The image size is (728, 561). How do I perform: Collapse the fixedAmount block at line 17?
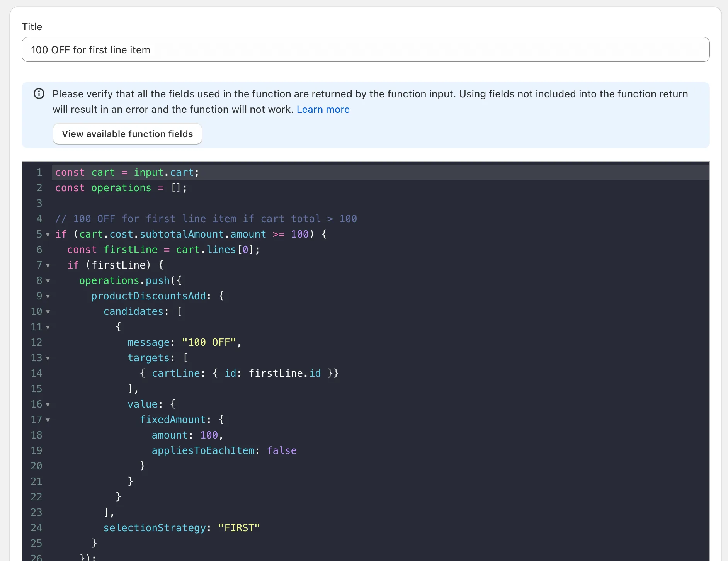(48, 420)
